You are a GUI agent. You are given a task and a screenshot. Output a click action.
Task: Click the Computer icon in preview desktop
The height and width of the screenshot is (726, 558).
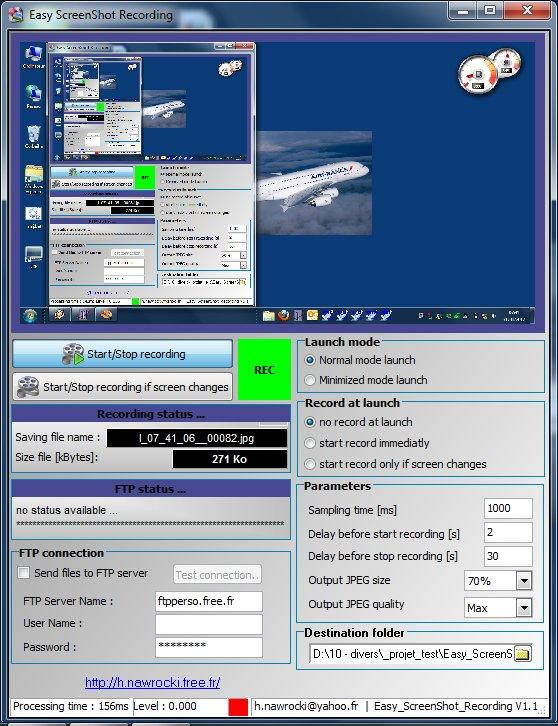pyautogui.click(x=33, y=57)
